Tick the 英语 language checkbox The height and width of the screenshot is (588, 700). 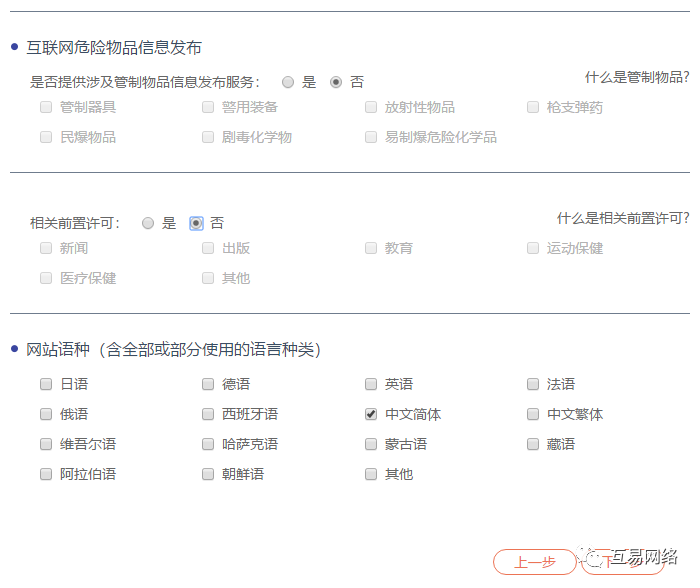click(371, 384)
